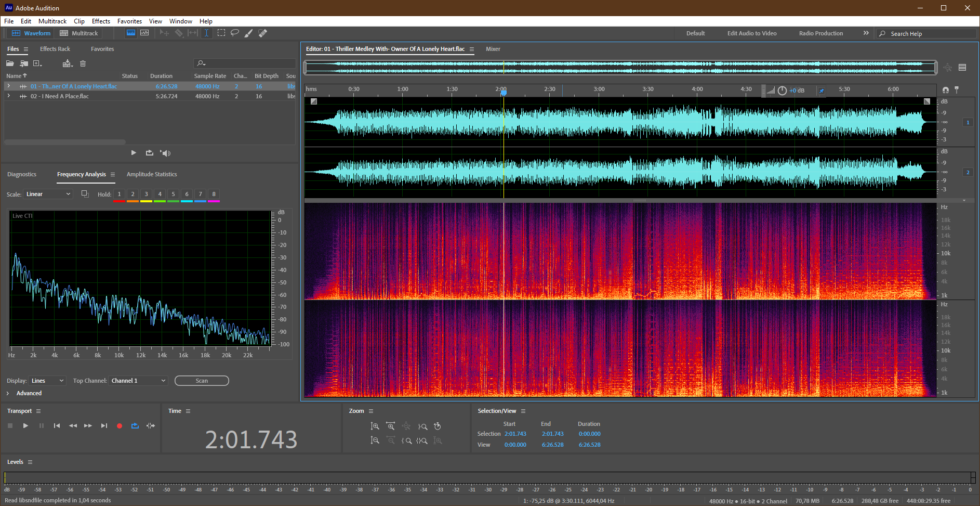Click the Scan button
The width and height of the screenshot is (980, 506).
click(202, 381)
